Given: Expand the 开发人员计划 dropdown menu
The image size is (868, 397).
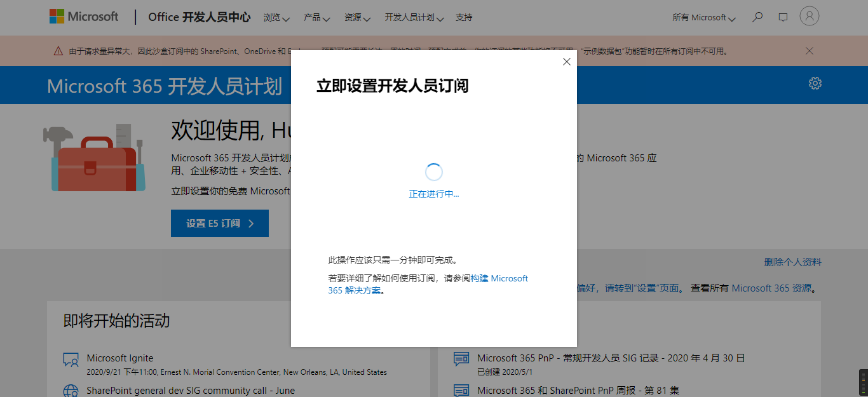Looking at the screenshot, I should [x=414, y=18].
